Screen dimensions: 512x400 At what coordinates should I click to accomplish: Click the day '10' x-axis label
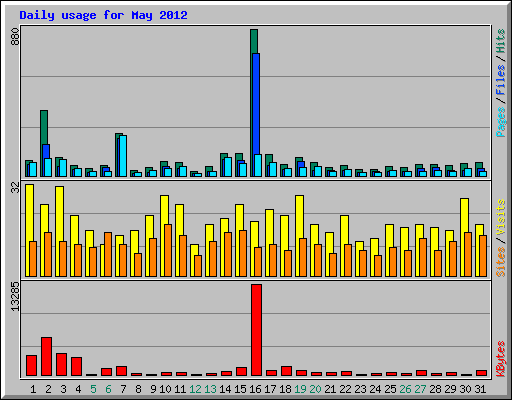coord(165,389)
